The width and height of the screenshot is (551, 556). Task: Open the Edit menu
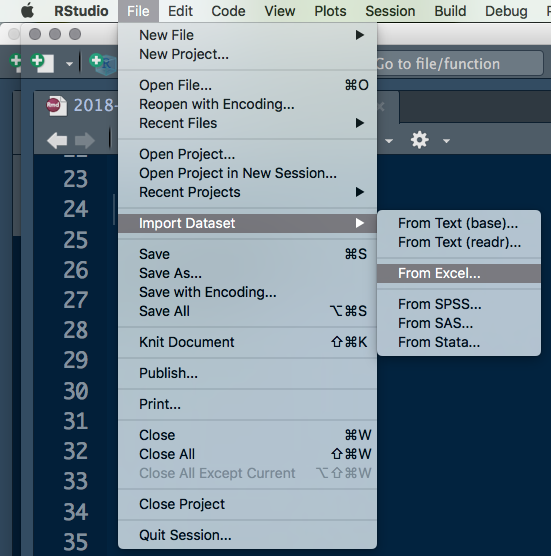(x=180, y=11)
